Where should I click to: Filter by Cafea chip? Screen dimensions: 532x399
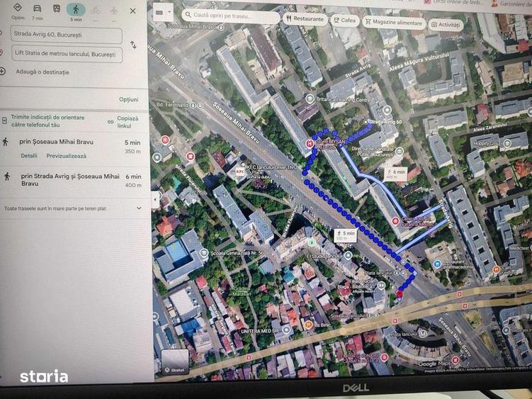[x=345, y=21]
